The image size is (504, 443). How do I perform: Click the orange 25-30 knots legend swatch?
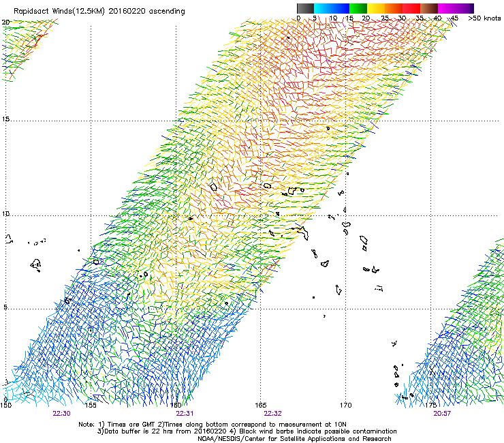[x=394, y=8]
